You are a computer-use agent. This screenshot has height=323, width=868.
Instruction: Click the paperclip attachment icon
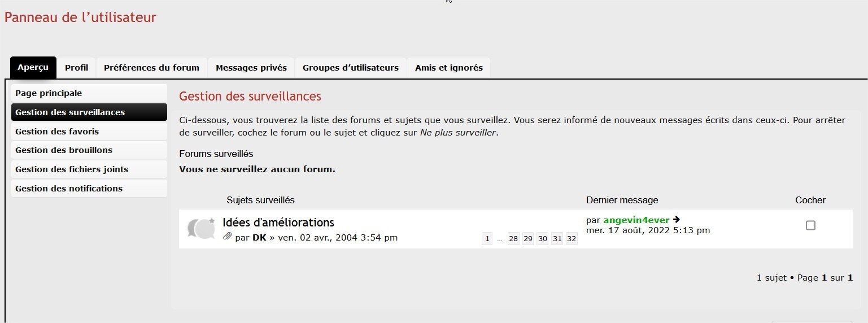pyautogui.click(x=228, y=237)
